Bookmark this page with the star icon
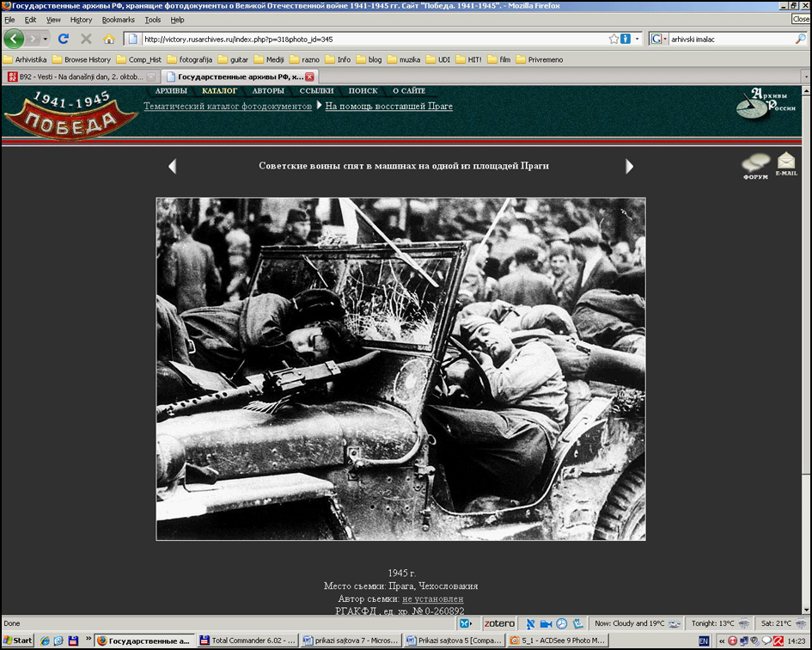Image resolution: width=812 pixels, height=650 pixels. click(x=614, y=39)
